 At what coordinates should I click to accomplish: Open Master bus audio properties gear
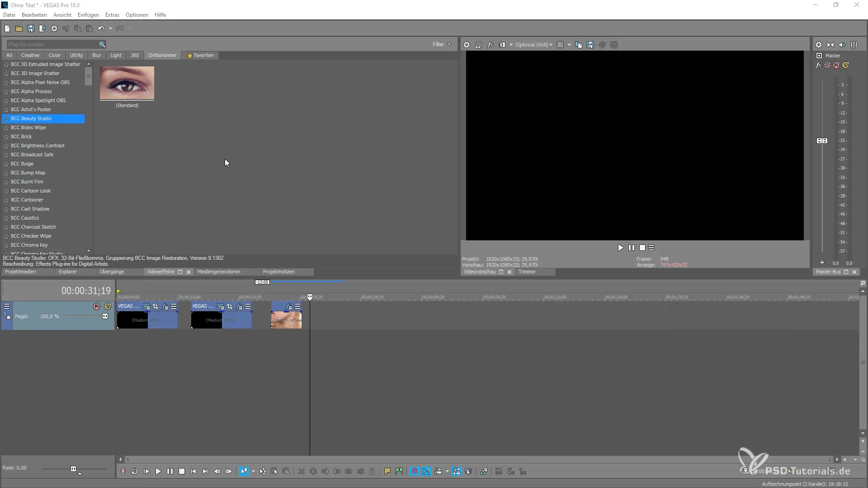click(x=819, y=45)
